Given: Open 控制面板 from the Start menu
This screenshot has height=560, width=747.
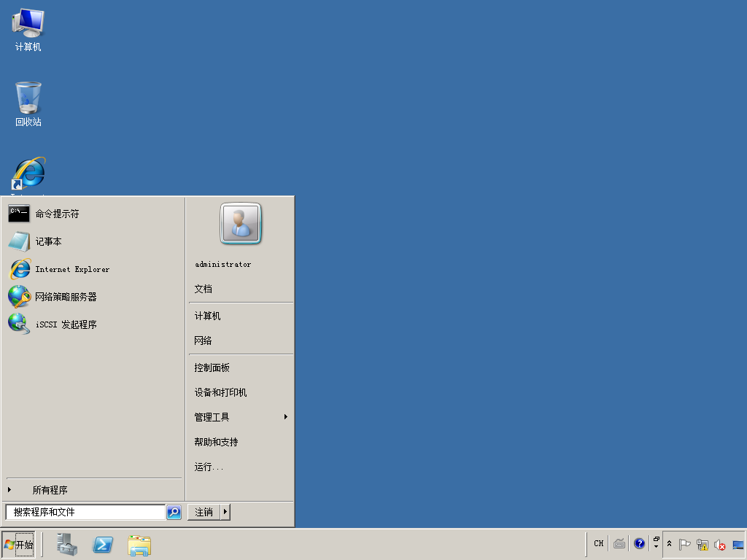Looking at the screenshot, I should click(x=240, y=367).
